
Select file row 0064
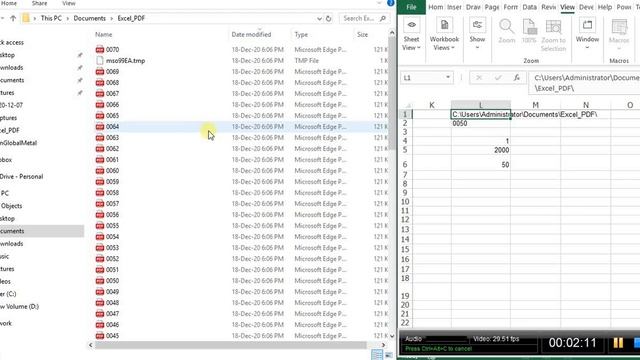pos(241,127)
